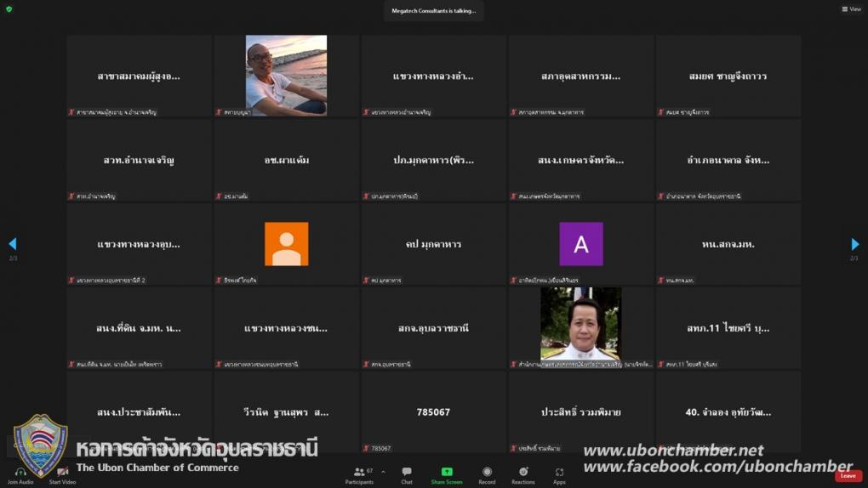Go to previous gallery page arrow
Screen dimensions: 868x488
click(13, 243)
